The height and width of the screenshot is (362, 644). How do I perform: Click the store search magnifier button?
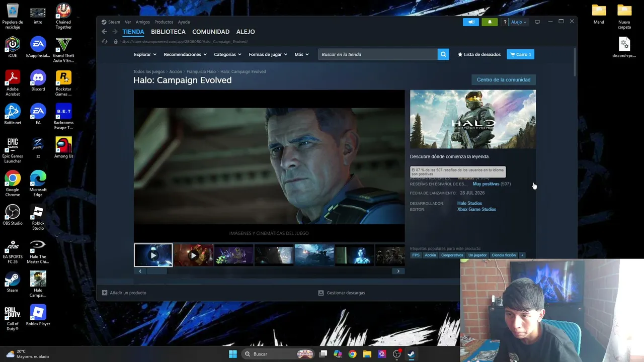coord(443,54)
